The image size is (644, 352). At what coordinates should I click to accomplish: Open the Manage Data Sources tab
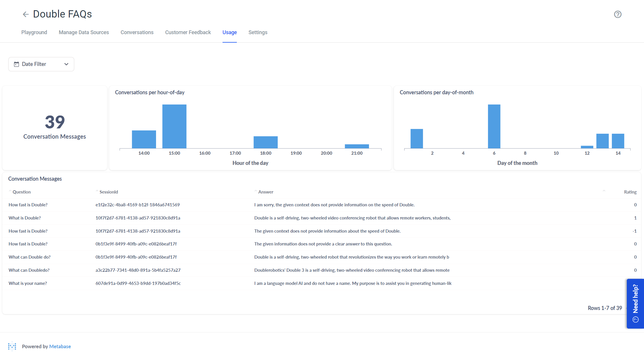[84, 32]
